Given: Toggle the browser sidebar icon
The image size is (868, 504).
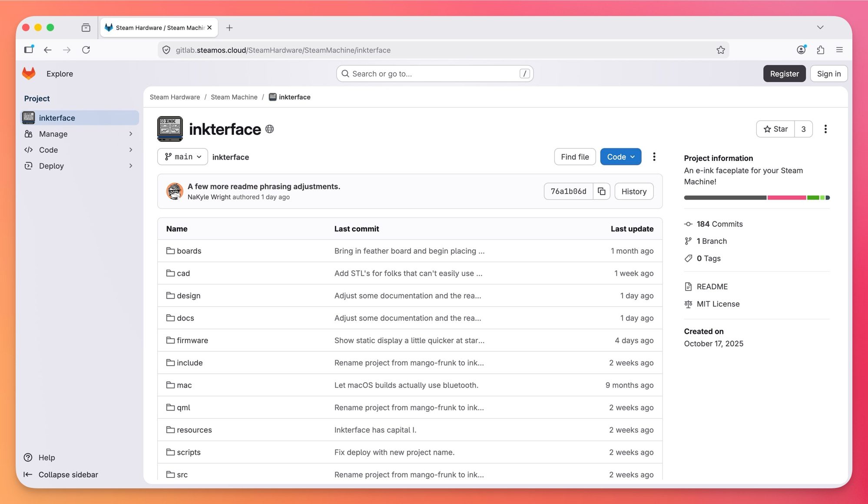Looking at the screenshot, I should 29,49.
